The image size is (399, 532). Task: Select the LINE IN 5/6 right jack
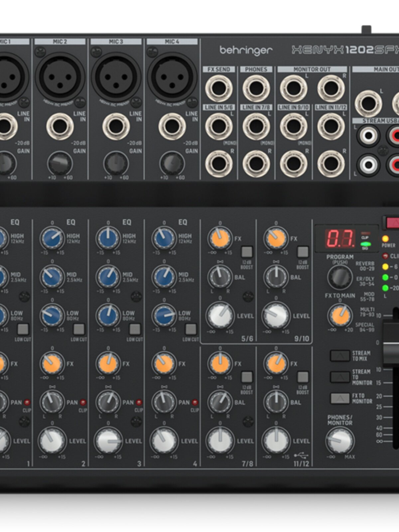219,164
